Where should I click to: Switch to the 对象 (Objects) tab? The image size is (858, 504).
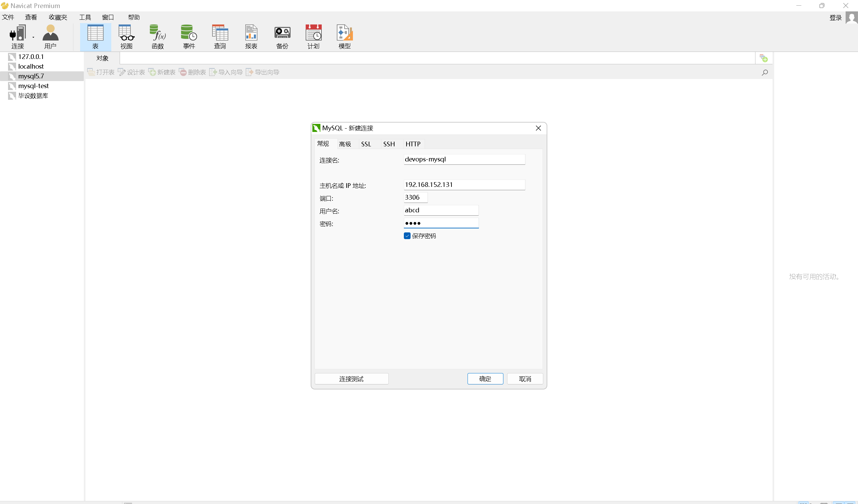pos(102,58)
